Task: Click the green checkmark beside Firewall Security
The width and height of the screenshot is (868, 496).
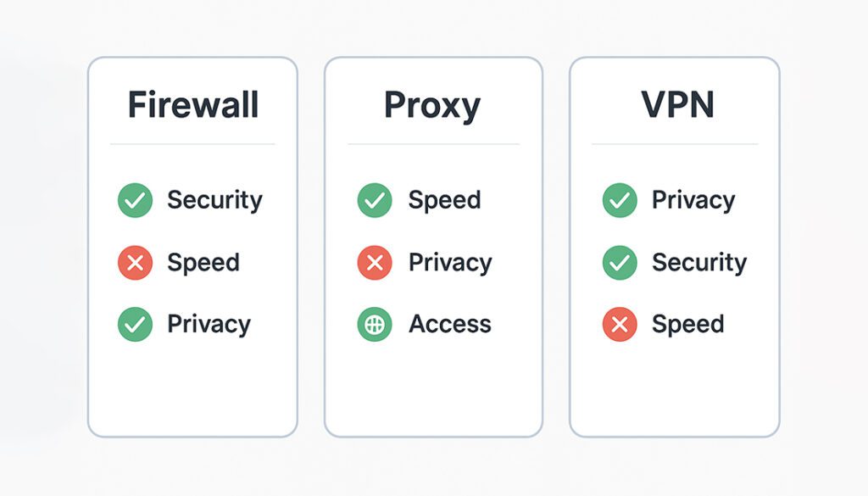Action: pyautogui.click(x=135, y=200)
